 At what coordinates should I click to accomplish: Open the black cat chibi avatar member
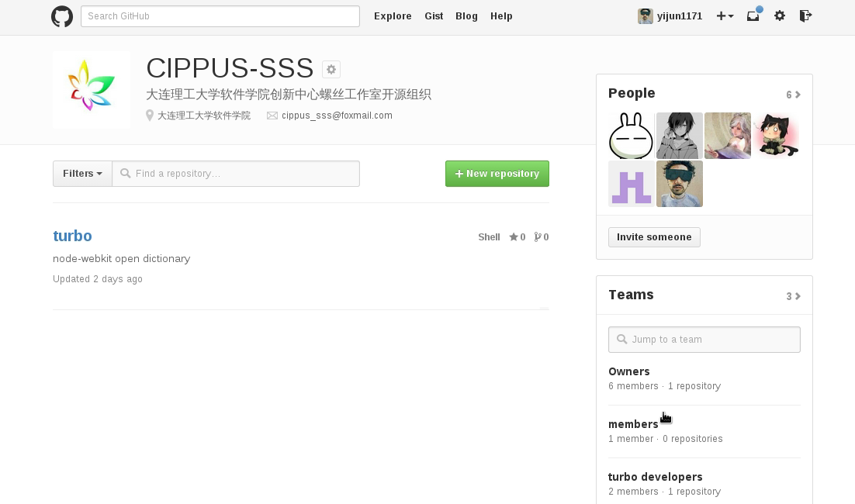click(775, 136)
